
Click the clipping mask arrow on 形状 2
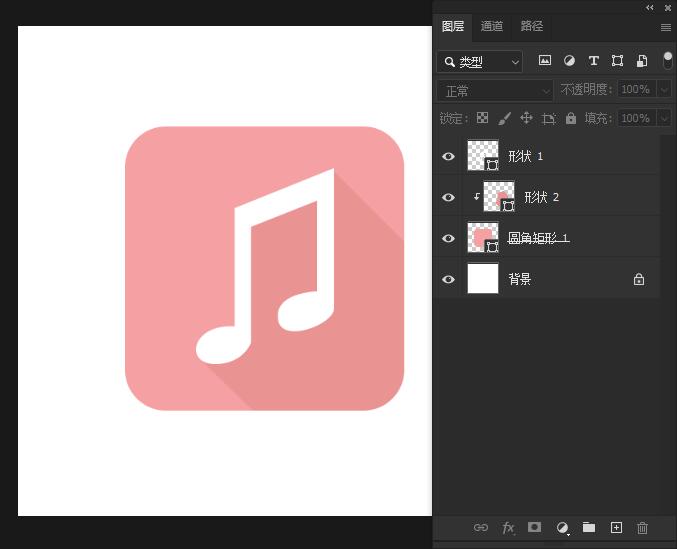(476, 196)
